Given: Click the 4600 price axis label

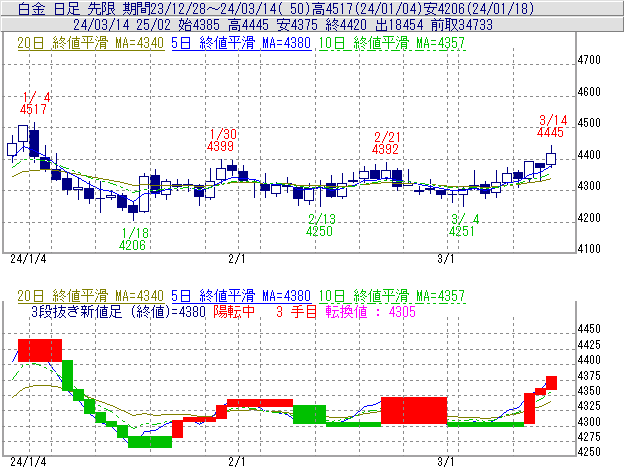Looking at the screenshot, I should 589,92.
